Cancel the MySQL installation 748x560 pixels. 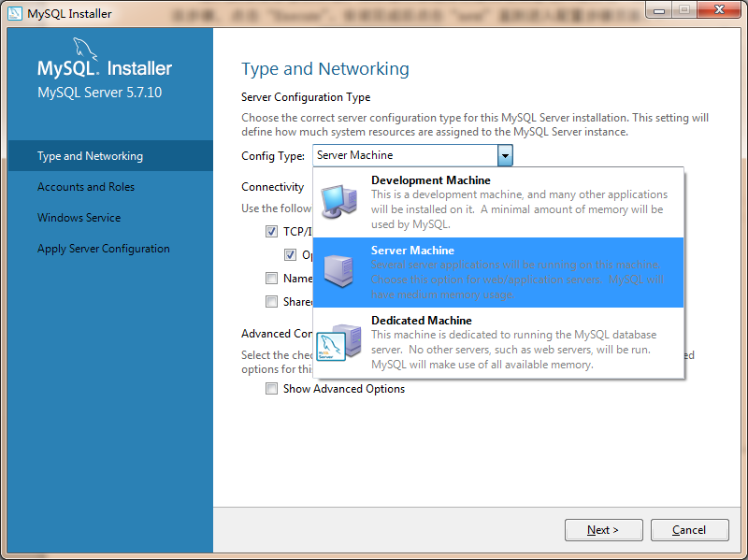point(689,529)
